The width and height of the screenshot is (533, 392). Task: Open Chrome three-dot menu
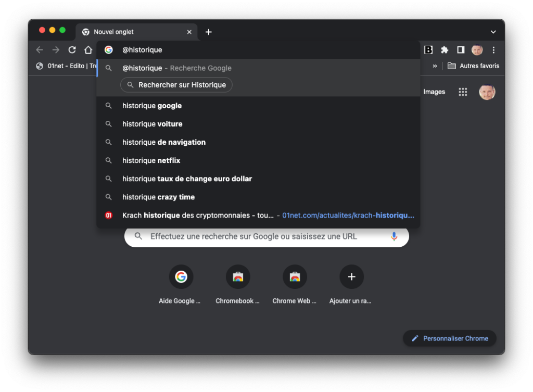[x=493, y=50]
